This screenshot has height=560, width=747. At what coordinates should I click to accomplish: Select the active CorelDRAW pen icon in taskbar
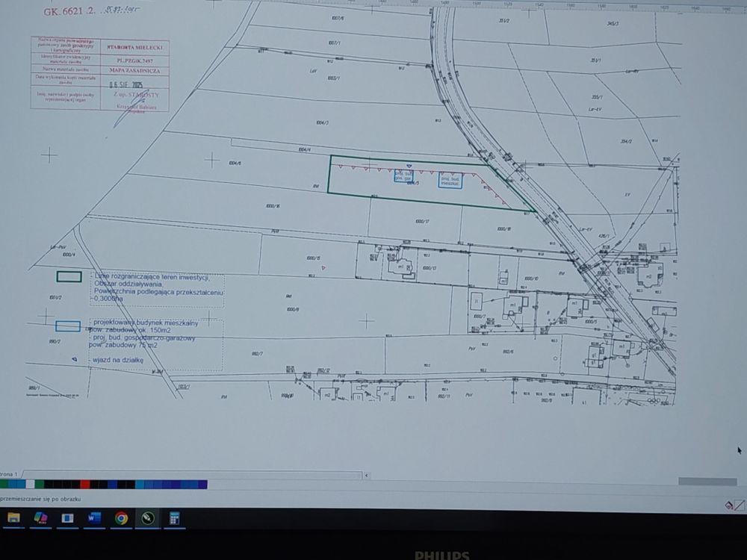(x=147, y=518)
